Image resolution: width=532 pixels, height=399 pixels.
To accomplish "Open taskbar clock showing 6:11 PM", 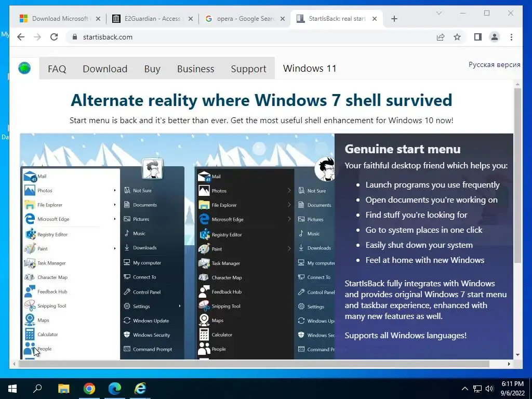I will [513, 389].
